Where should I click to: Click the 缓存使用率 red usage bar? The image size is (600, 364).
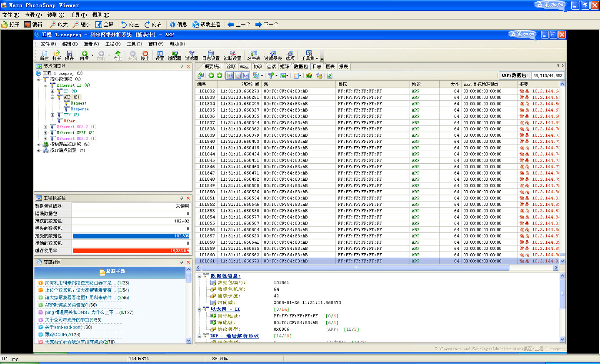click(x=131, y=251)
